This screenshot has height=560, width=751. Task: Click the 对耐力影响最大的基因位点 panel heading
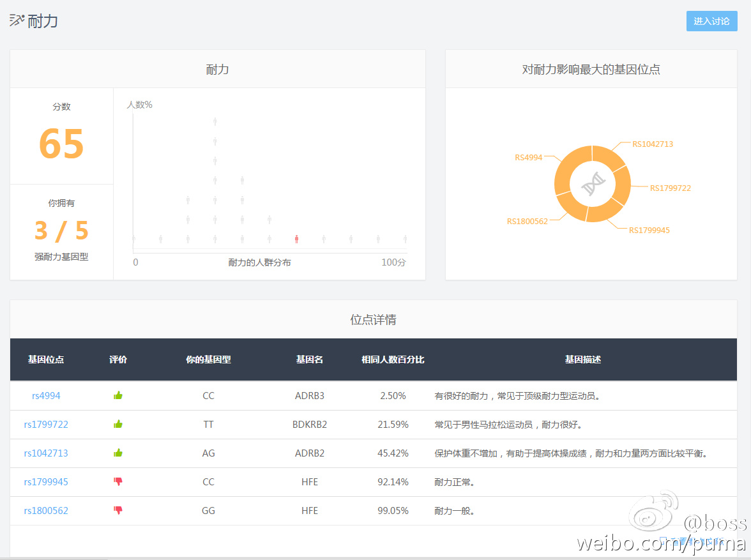tap(591, 70)
